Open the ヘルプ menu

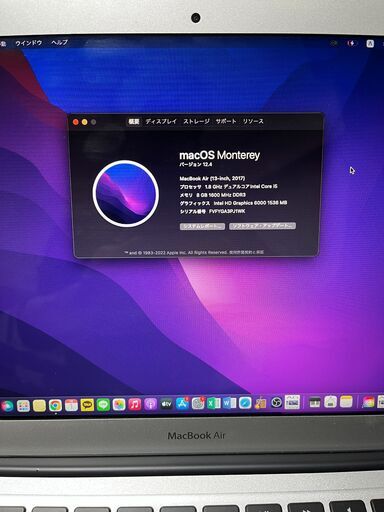click(59, 43)
